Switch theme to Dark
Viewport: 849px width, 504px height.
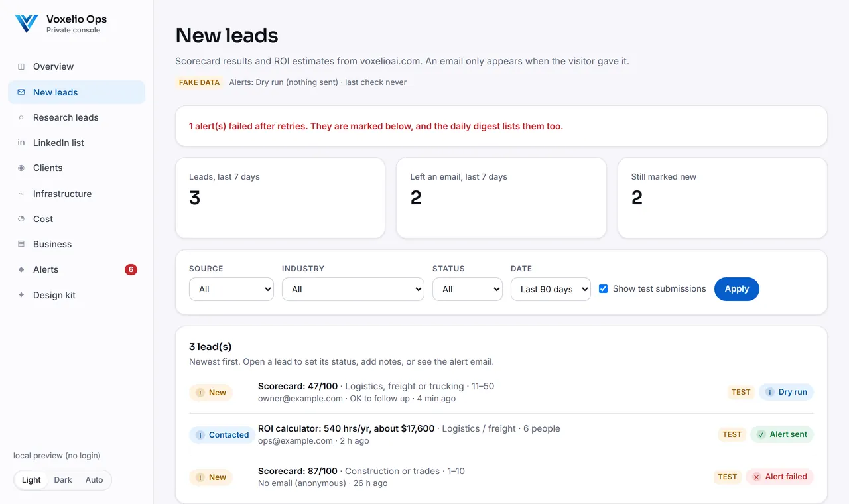[63, 480]
